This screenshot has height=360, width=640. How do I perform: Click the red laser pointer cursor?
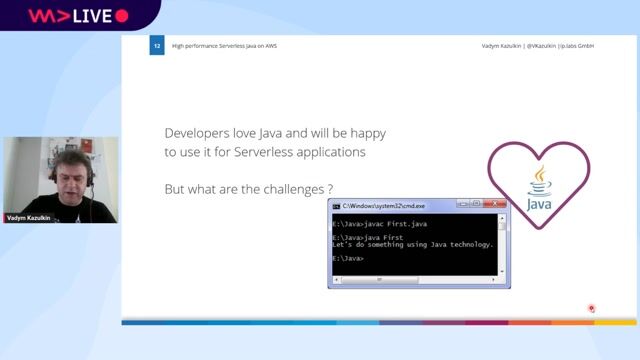591,309
